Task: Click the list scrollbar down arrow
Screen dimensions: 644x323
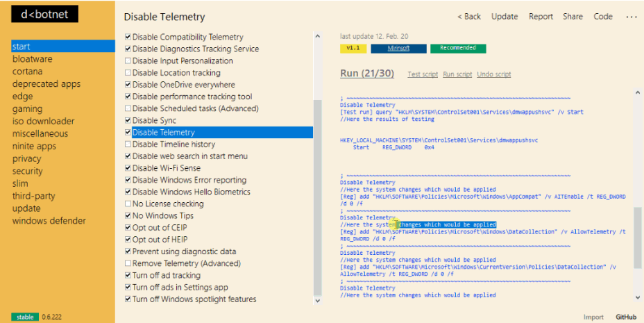Action: click(318, 300)
